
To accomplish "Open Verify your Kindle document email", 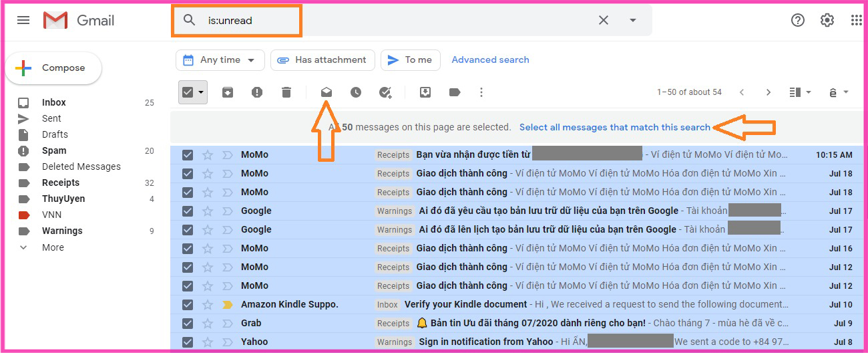I will pos(465,304).
